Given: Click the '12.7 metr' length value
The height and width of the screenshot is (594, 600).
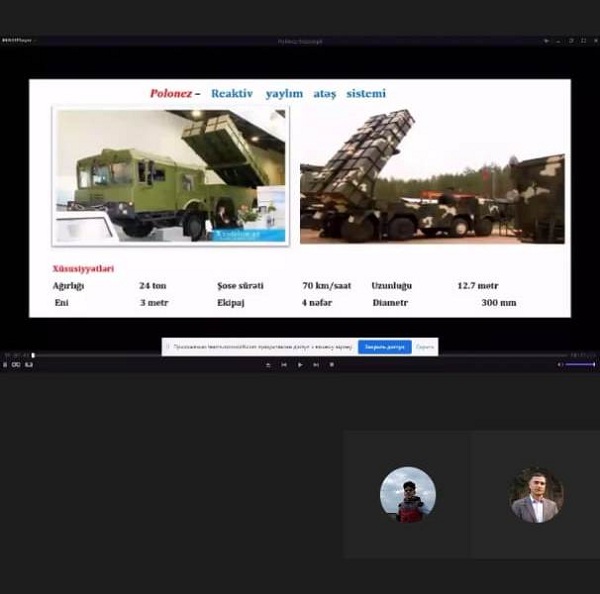Looking at the screenshot, I should [x=478, y=286].
